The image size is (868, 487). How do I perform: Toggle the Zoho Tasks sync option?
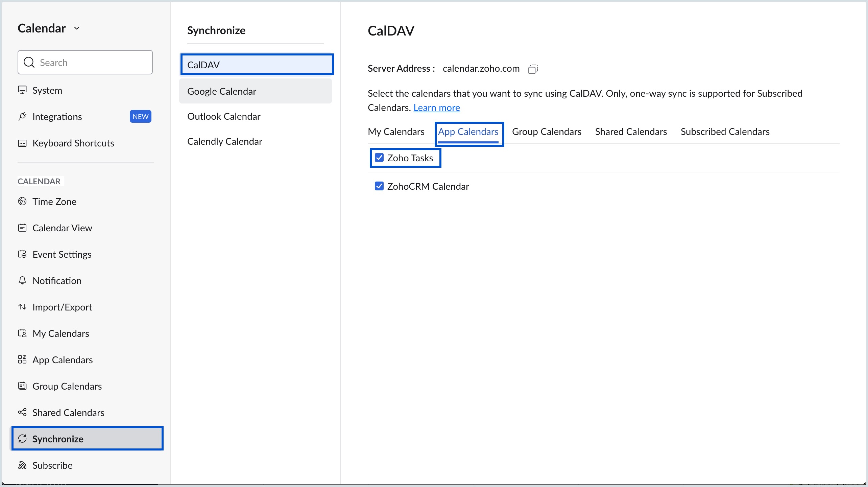(x=379, y=157)
